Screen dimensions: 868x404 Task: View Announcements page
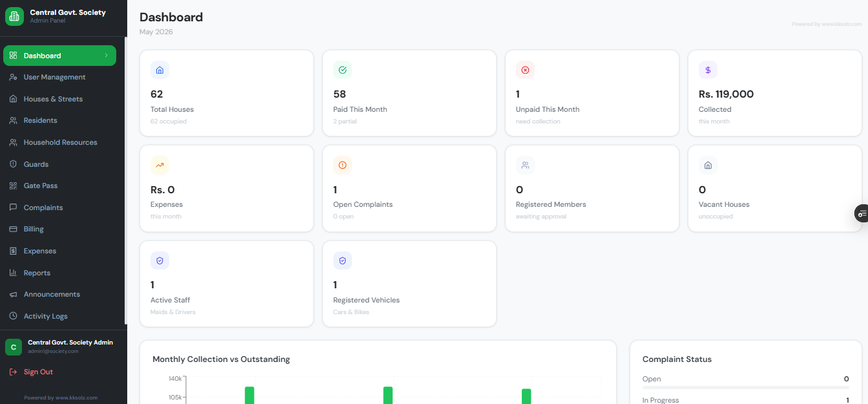pos(59,294)
